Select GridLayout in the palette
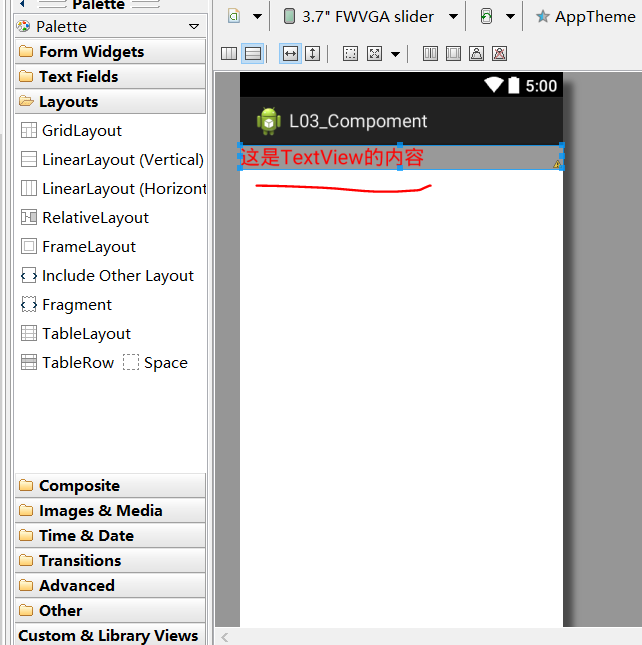Viewport: 642px width, 645px height. pyautogui.click(x=72, y=131)
